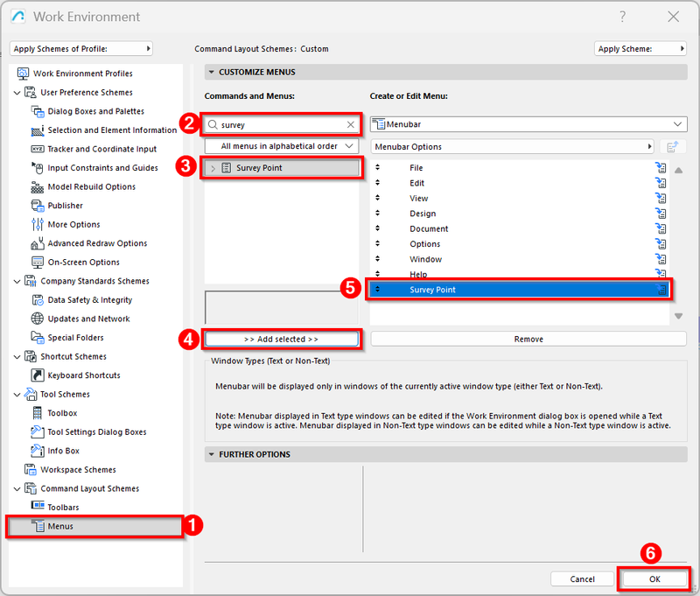The height and width of the screenshot is (596, 700).
Task: Click Tracker and Coordinate Input icon
Action: point(38,149)
